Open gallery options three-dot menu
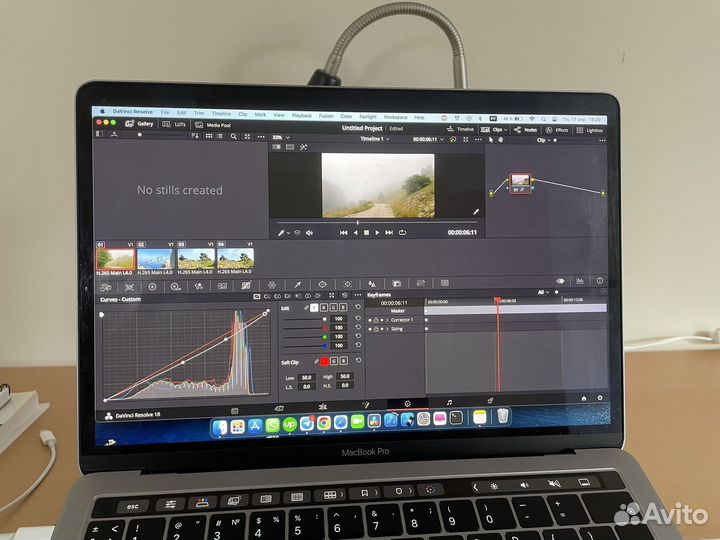This screenshot has height=540, width=720. pos(261,137)
